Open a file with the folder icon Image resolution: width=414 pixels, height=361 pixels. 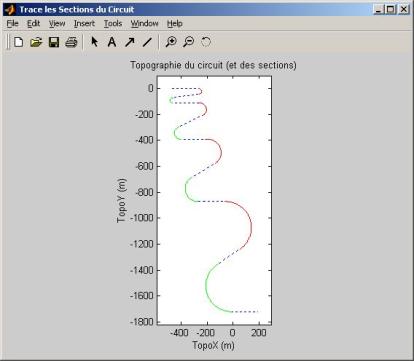(x=36, y=42)
